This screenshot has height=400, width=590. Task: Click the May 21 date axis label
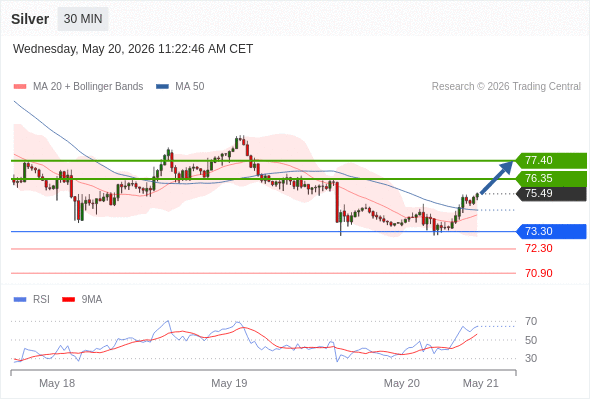[481, 383]
